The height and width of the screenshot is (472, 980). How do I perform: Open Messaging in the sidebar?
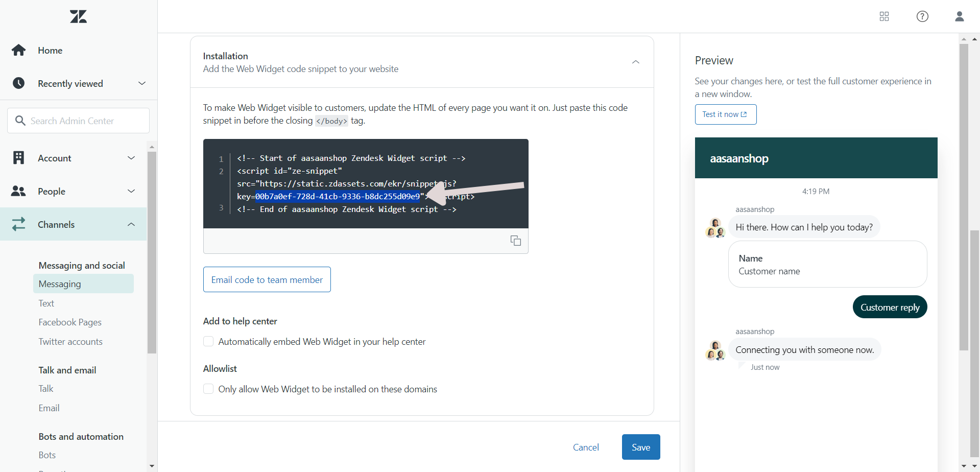point(83,284)
